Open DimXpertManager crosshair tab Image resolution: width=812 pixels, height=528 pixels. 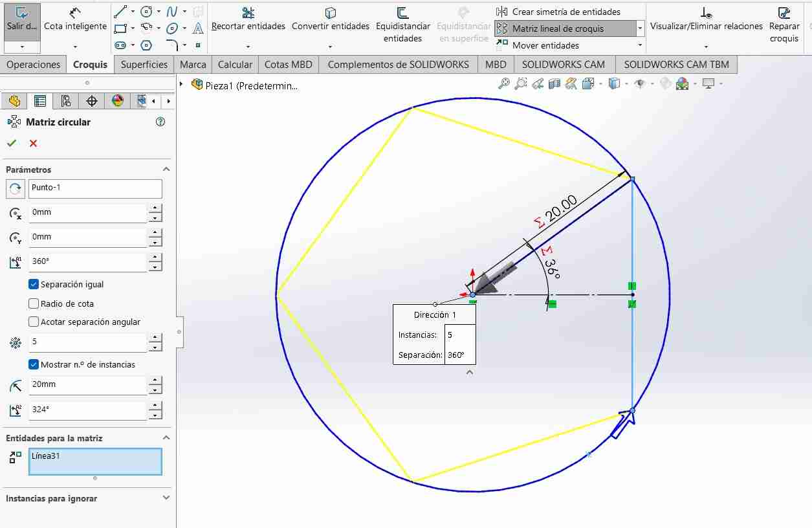pyautogui.click(x=92, y=101)
